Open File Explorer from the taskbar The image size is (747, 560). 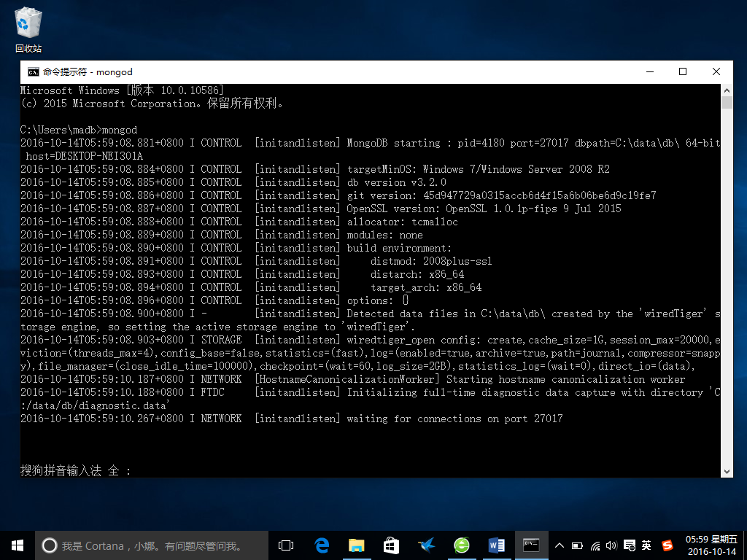[356, 545]
